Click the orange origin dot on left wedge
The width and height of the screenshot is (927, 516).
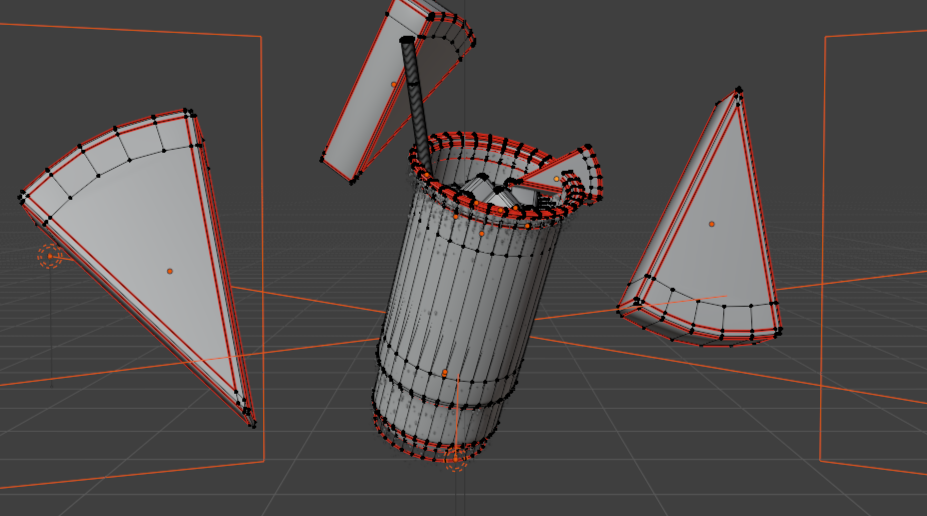tap(170, 271)
